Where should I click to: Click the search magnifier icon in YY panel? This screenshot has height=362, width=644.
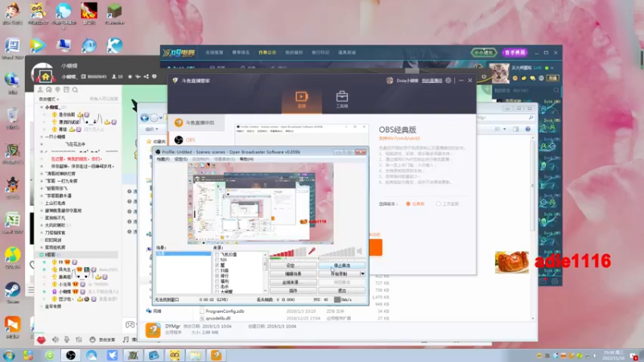tap(75, 90)
